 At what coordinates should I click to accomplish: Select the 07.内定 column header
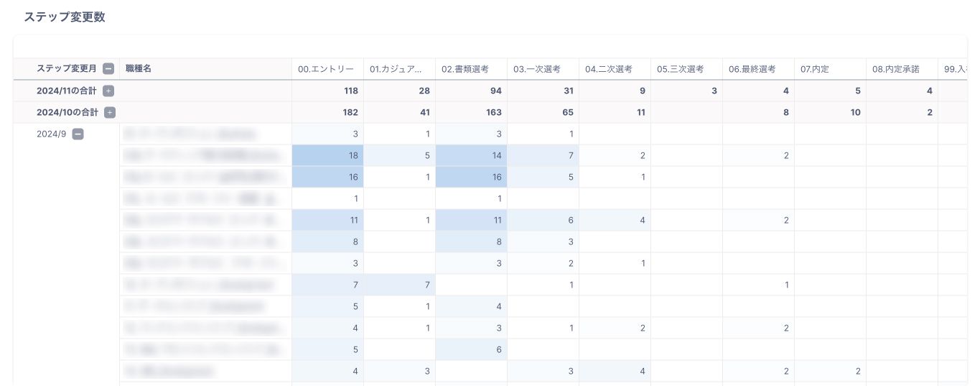coord(815,69)
